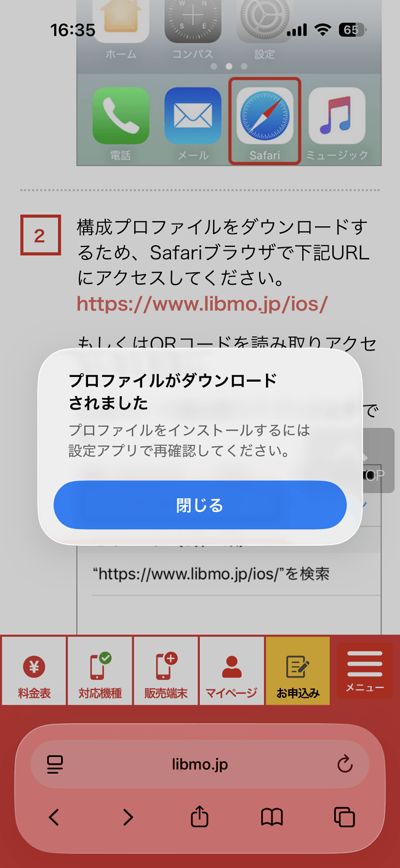Open 販売端末 phone plus icon
Image resolution: width=400 pixels, height=868 pixels.
(166, 671)
